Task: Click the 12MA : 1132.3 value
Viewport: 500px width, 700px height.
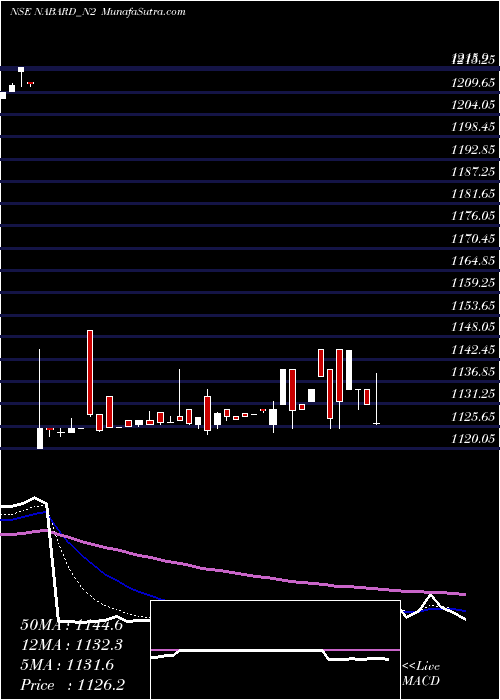Action: point(71,645)
